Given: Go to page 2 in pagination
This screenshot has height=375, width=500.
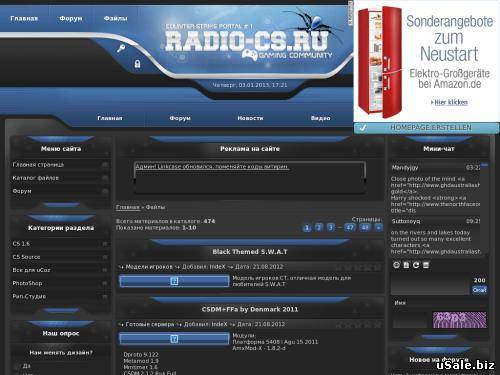Looking at the screenshot, I should [x=319, y=228].
